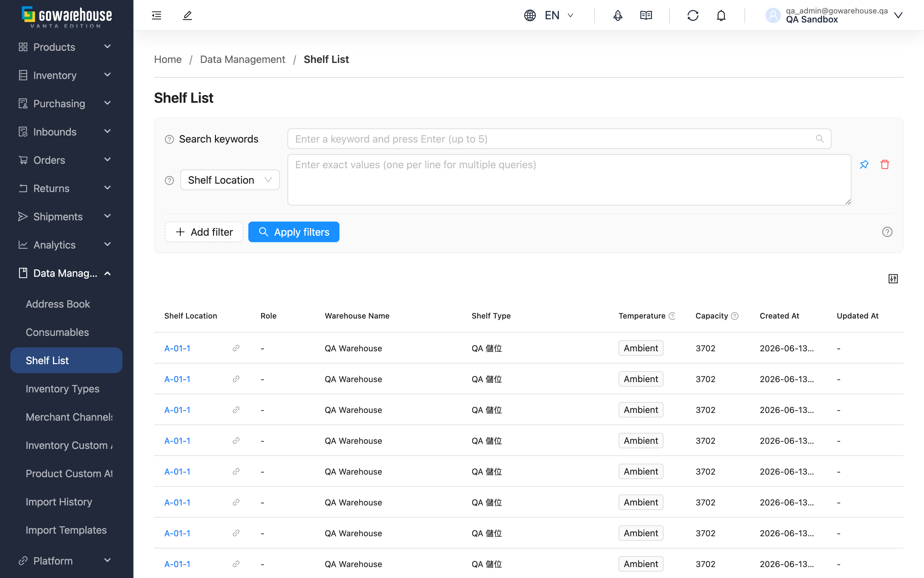Expand the Platform menu
Image resolution: width=924 pixels, height=578 pixels.
66,560
